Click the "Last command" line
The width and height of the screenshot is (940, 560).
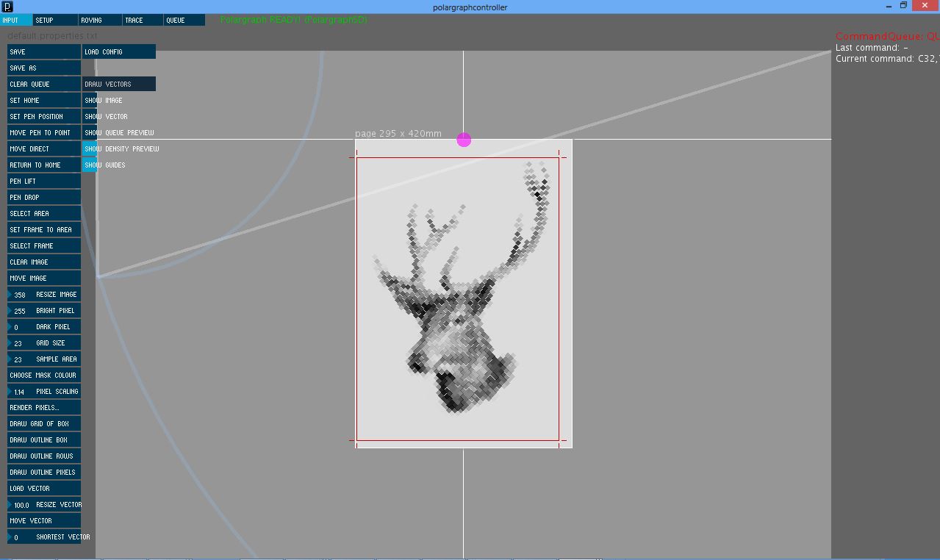(x=872, y=48)
